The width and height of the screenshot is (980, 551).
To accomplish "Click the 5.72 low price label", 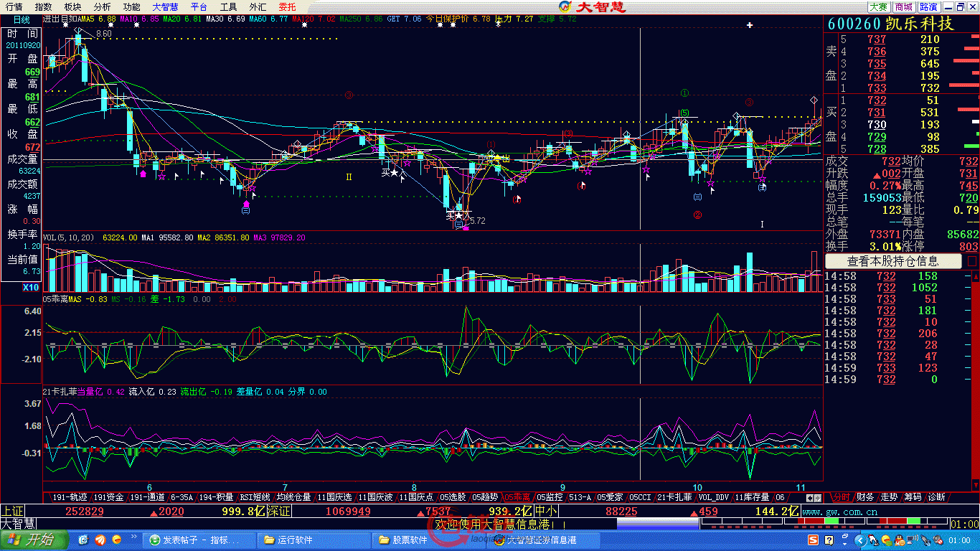I will click(477, 221).
